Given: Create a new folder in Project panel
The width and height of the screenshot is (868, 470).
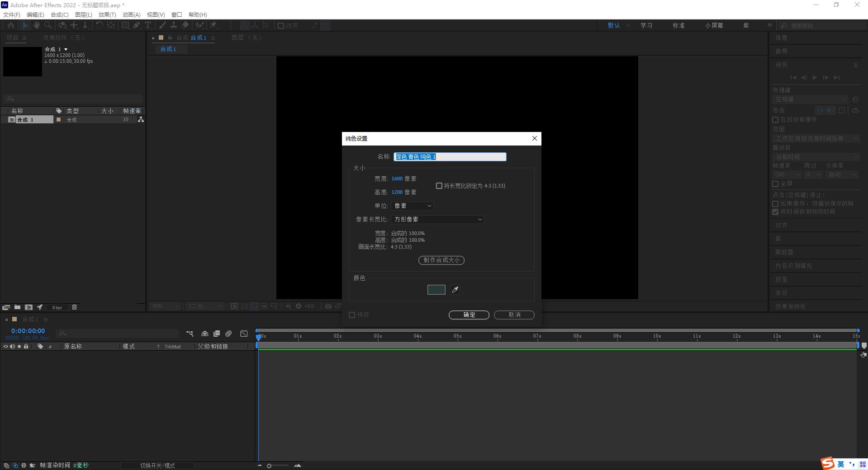Looking at the screenshot, I should click(x=17, y=307).
